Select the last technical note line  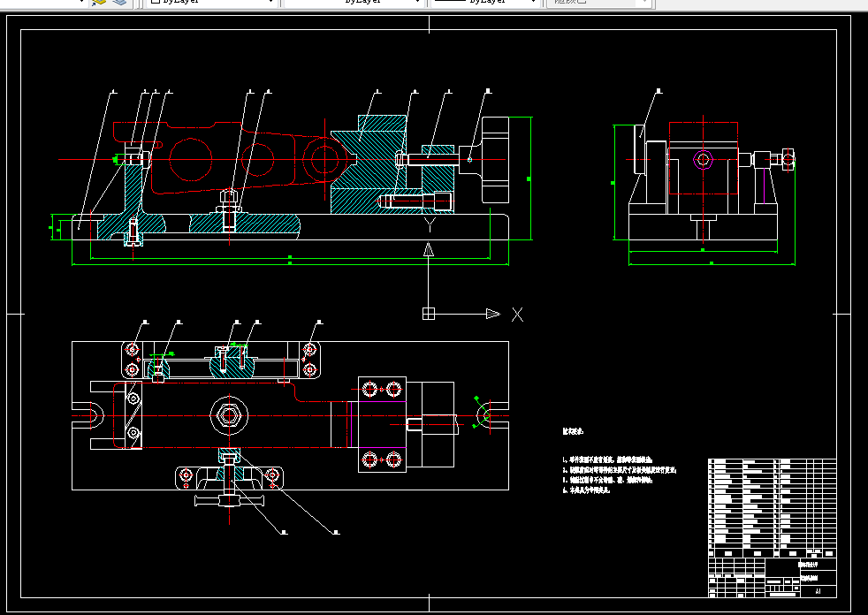click(586, 490)
